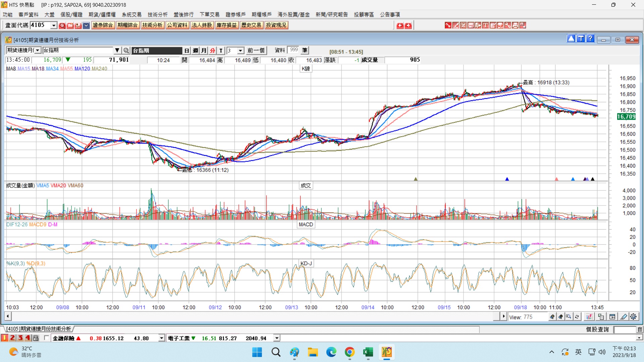Image resolution: width=644 pixels, height=362 pixels.
Task: Click the chart zoom-in icon
Action: (552, 317)
